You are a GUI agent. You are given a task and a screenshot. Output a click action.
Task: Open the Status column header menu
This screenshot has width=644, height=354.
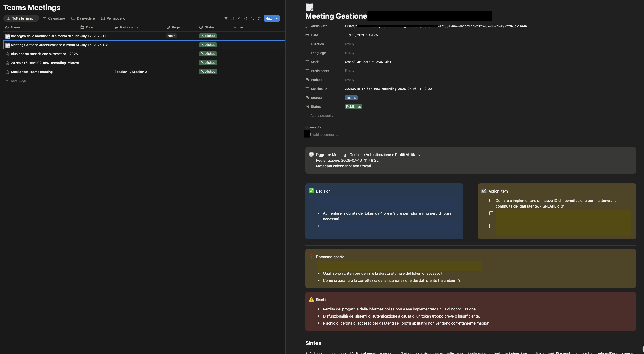tap(207, 27)
